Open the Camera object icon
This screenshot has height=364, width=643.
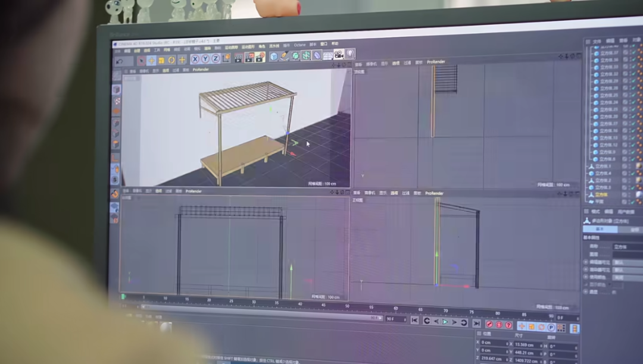pyautogui.click(x=339, y=55)
